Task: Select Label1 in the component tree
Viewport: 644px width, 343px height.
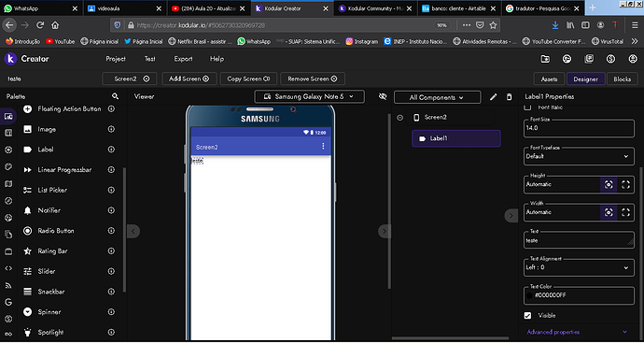Action: (x=455, y=138)
